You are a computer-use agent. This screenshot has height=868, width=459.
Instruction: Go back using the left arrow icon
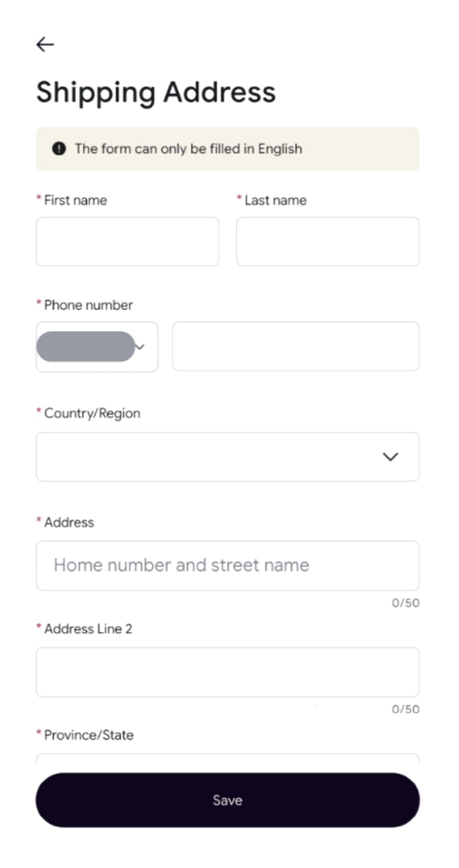(x=45, y=45)
